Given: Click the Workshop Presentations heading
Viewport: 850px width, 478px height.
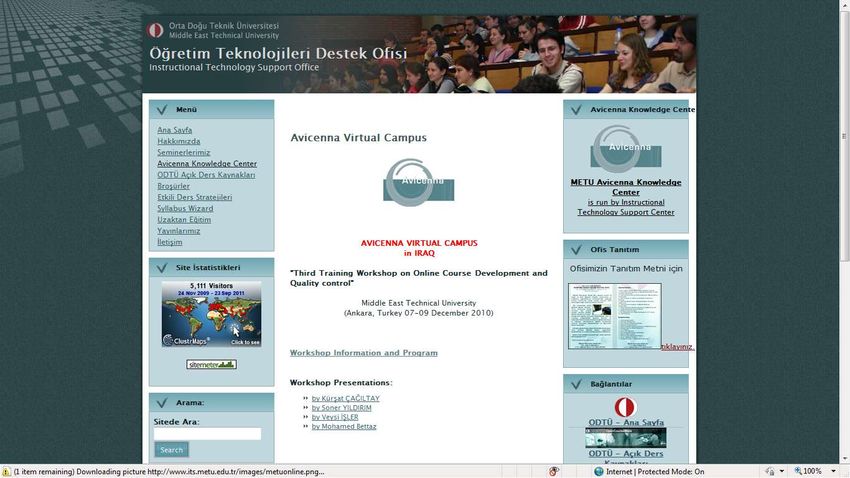Looking at the screenshot, I should click(x=341, y=383).
